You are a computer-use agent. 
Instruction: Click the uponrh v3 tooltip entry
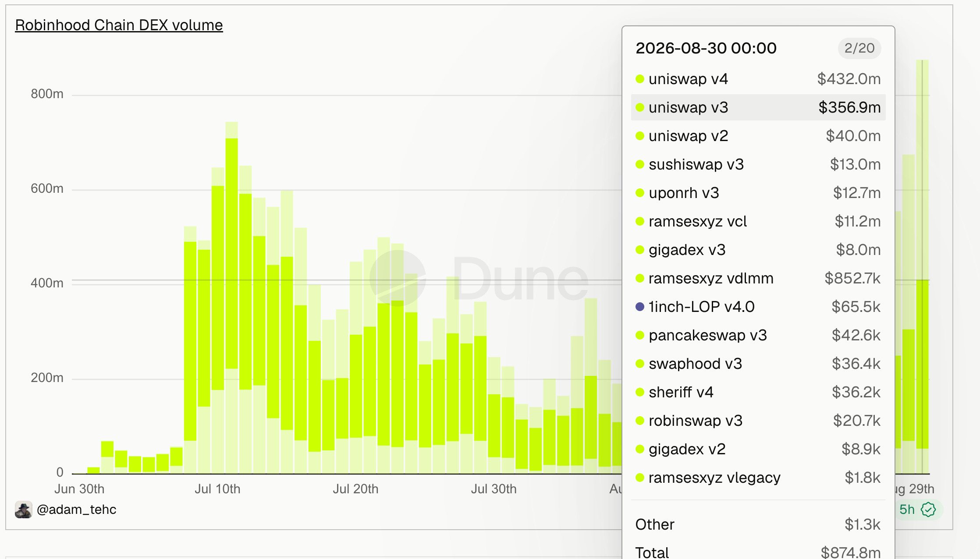[758, 193]
